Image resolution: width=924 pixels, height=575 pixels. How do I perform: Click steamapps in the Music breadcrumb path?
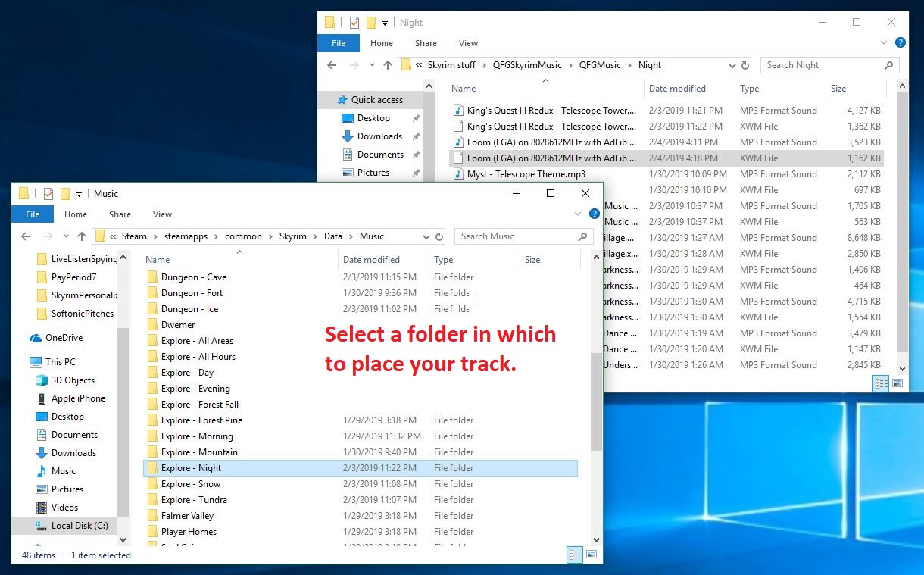pyautogui.click(x=187, y=236)
